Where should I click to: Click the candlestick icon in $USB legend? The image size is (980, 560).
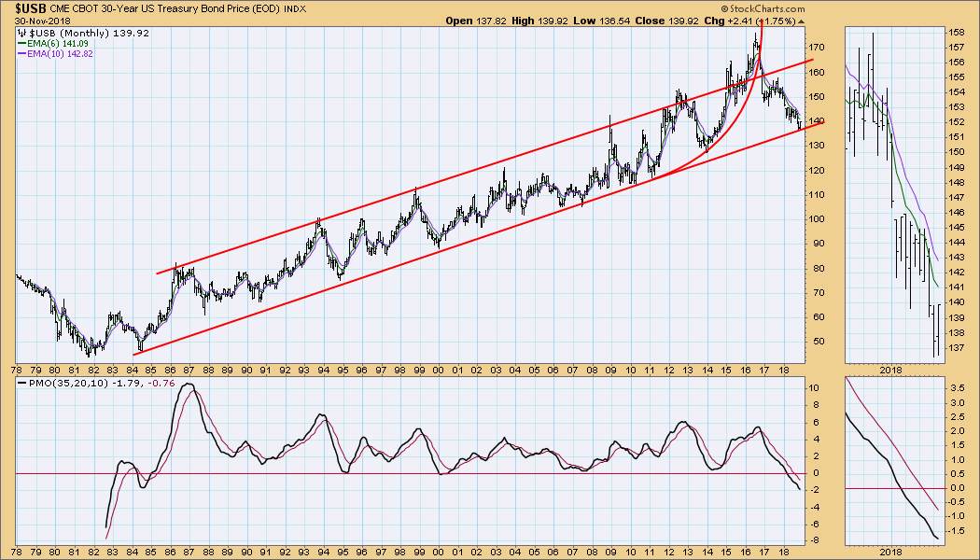point(23,33)
